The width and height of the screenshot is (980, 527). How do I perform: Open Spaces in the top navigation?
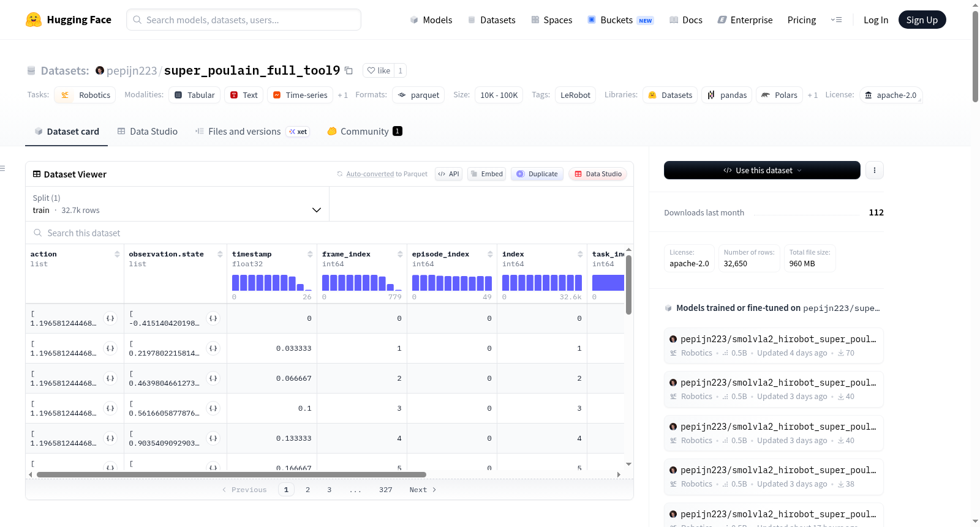pyautogui.click(x=551, y=20)
